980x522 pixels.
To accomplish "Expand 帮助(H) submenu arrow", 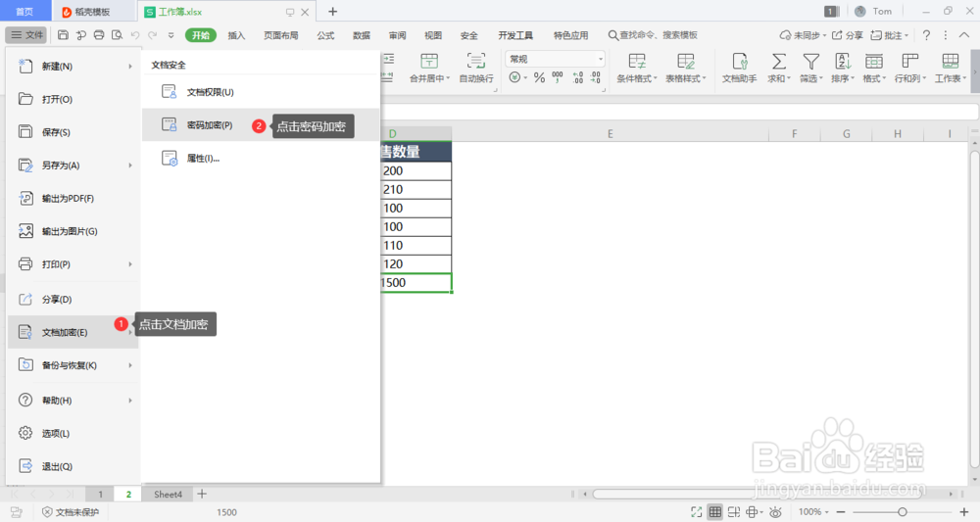I will point(130,401).
